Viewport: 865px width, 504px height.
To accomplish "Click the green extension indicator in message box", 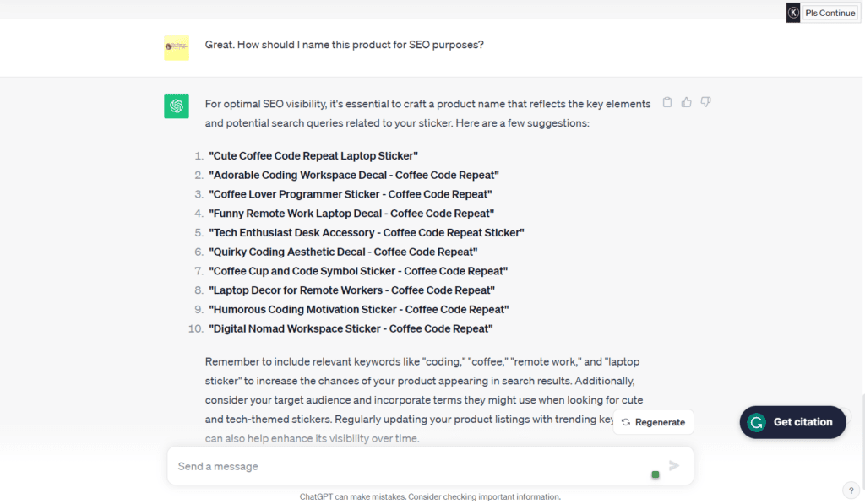I will (x=656, y=474).
